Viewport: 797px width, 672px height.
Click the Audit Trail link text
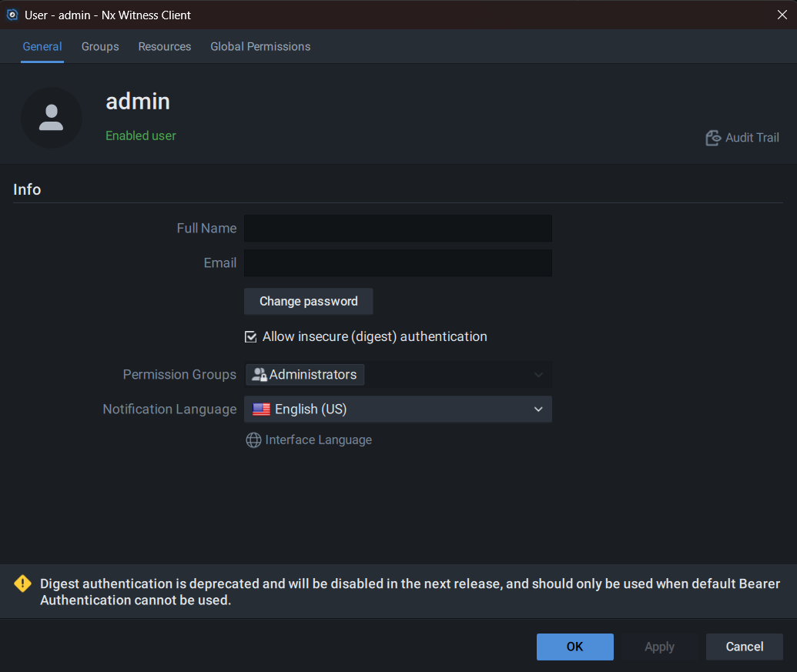752,138
